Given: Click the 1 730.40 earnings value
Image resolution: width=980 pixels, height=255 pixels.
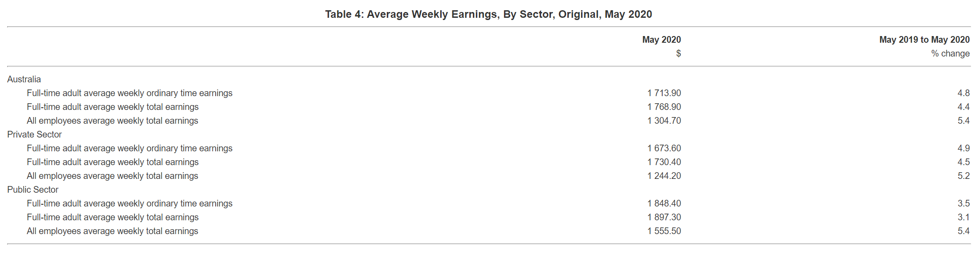Looking at the screenshot, I should click(x=664, y=162).
